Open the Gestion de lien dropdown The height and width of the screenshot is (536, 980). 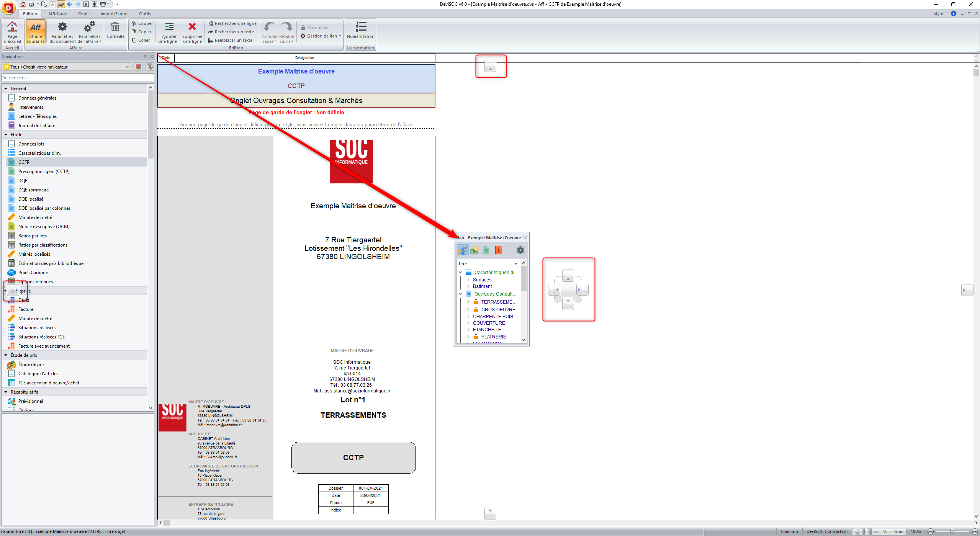click(x=340, y=36)
